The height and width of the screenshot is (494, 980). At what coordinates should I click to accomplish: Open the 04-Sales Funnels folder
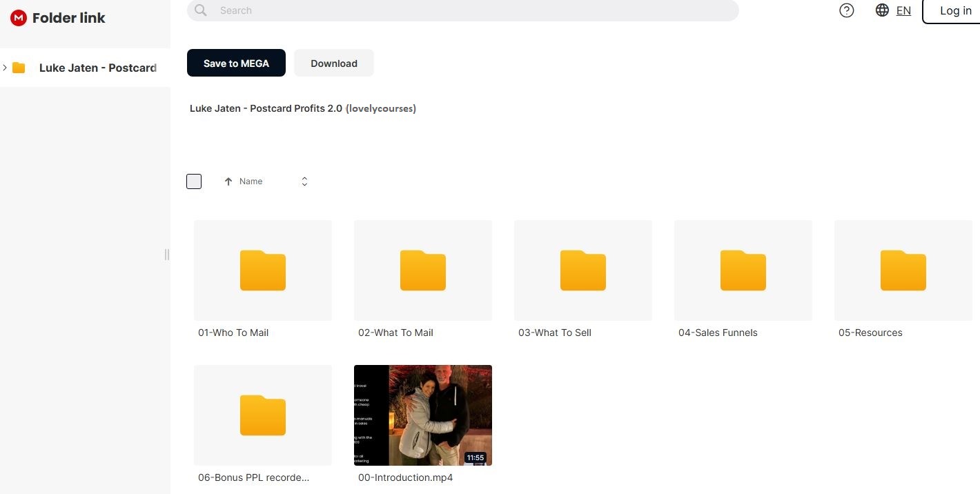[743, 270]
